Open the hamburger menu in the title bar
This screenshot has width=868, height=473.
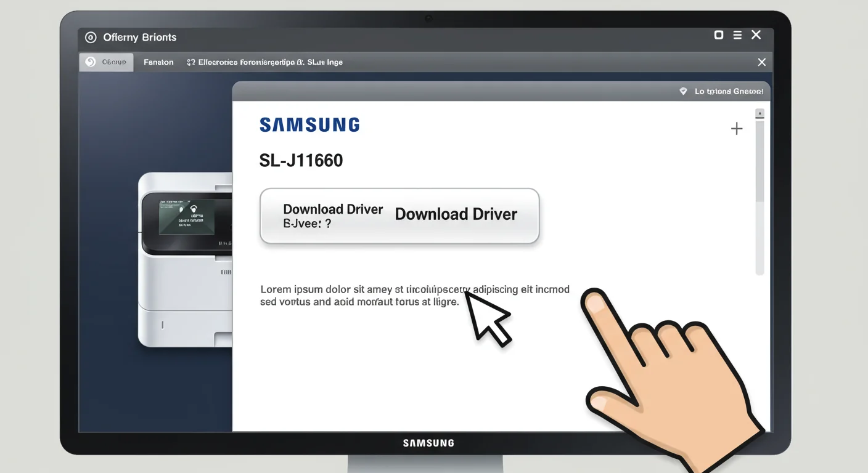point(737,36)
